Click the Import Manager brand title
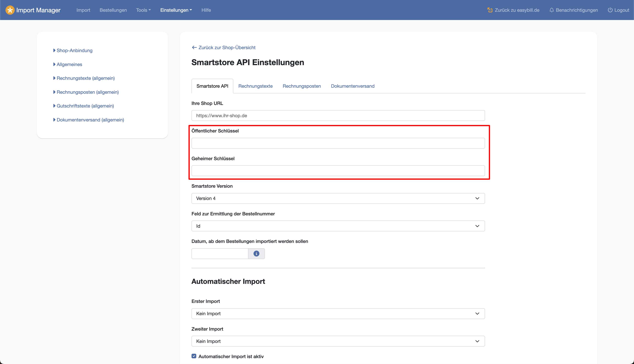This screenshot has width=634, height=364. coord(38,10)
